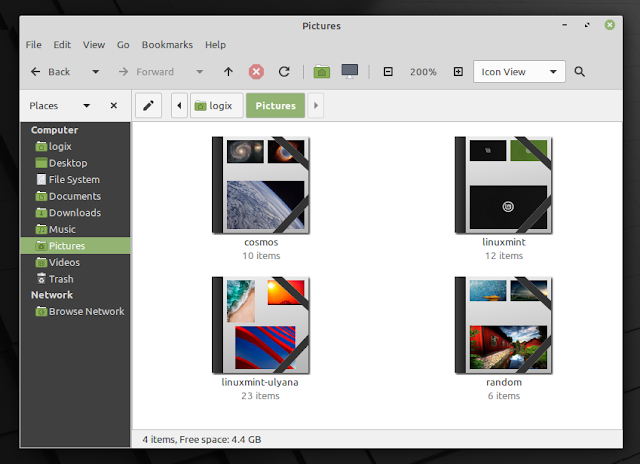Image resolution: width=640 pixels, height=464 pixels.
Task: Go Back using the toolbar button
Action: click(51, 72)
